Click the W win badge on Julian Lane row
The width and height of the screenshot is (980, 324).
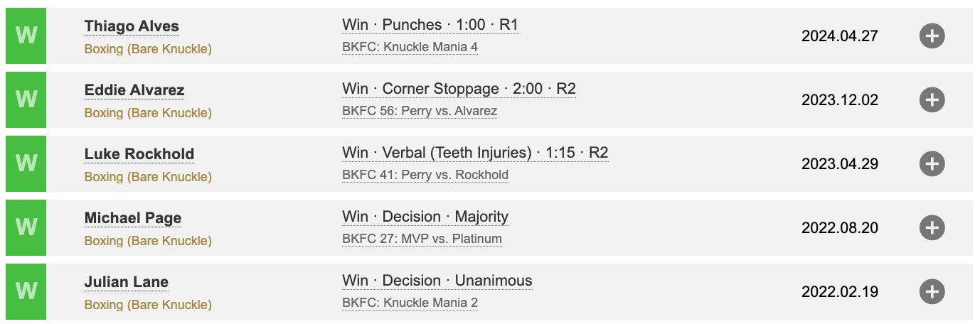(x=26, y=291)
